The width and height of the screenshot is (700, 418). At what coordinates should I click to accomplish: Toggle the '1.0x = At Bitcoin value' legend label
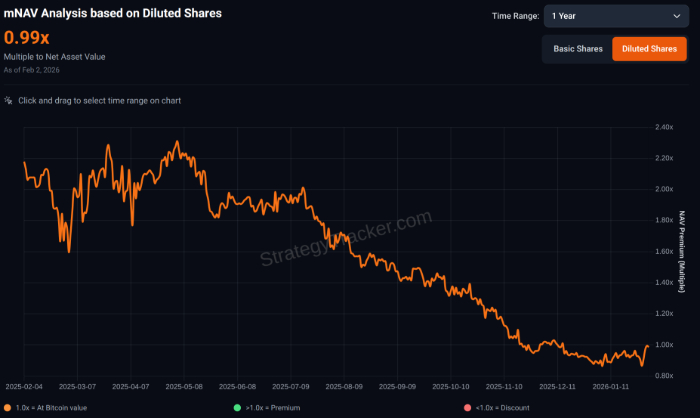click(x=52, y=407)
